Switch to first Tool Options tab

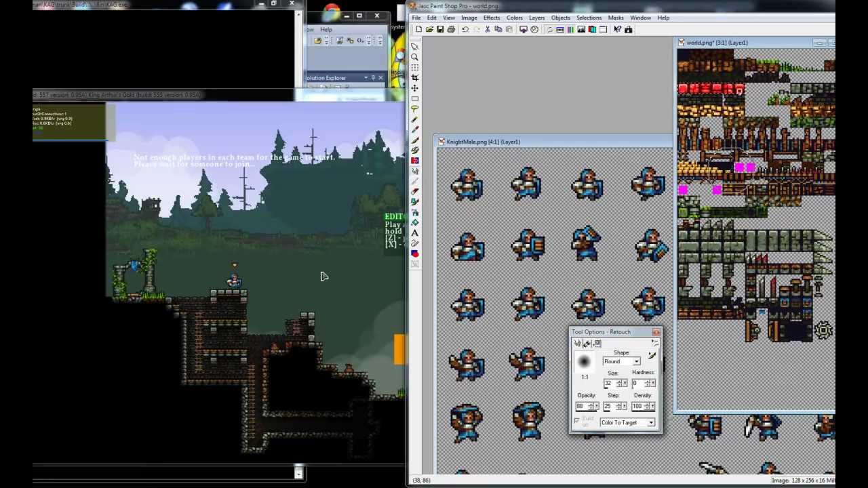coord(577,343)
